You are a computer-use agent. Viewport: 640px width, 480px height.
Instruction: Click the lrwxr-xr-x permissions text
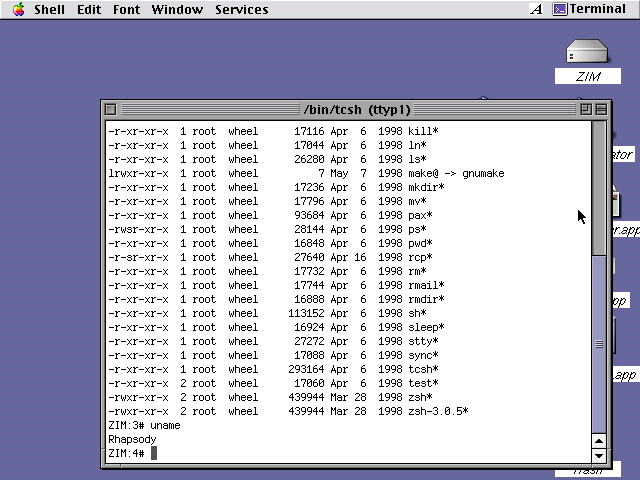click(x=138, y=173)
